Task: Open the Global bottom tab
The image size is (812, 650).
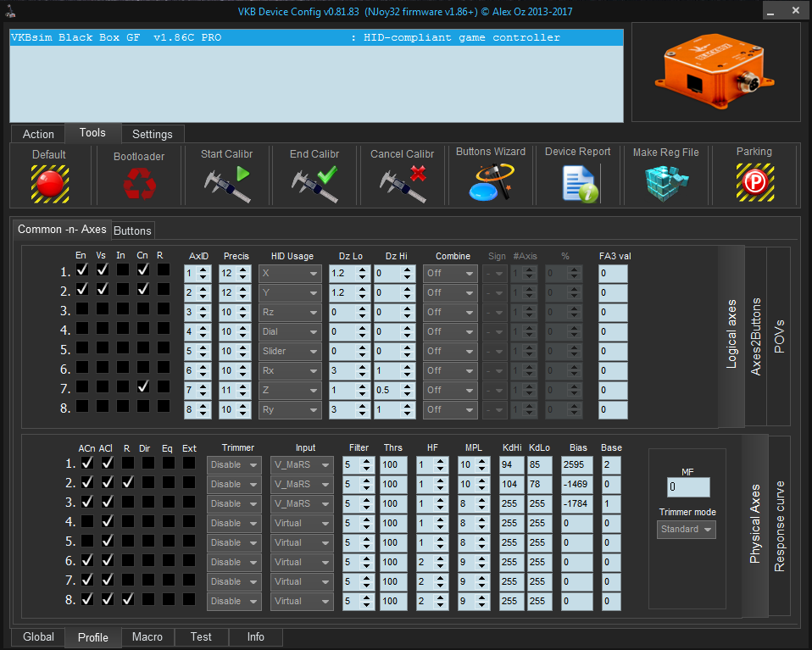Action: pyautogui.click(x=38, y=637)
